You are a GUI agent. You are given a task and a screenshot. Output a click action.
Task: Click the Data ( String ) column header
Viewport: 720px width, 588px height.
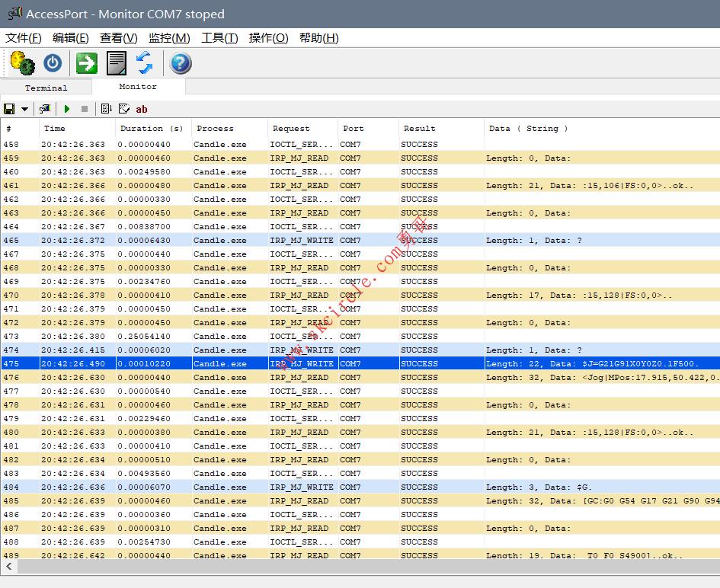[602, 129]
